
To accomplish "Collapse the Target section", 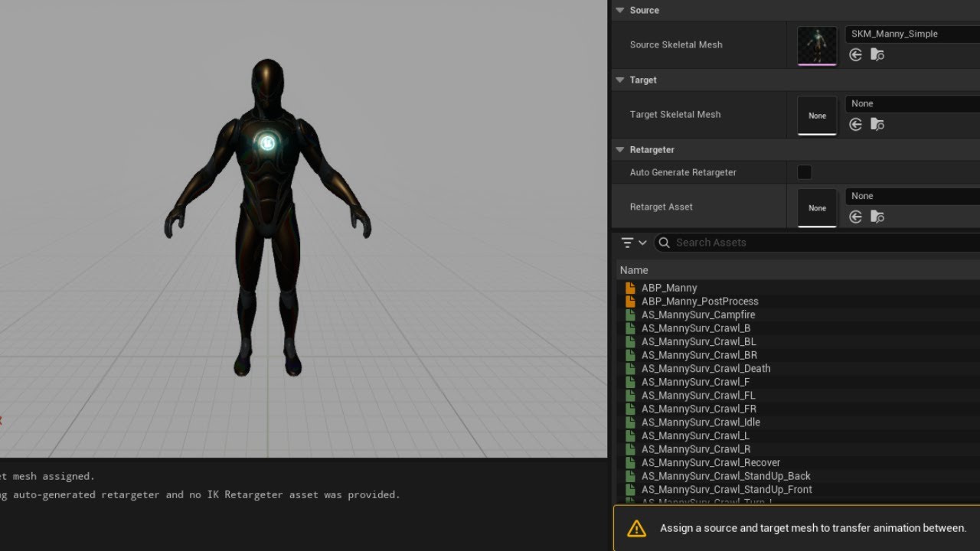I will 620,80.
